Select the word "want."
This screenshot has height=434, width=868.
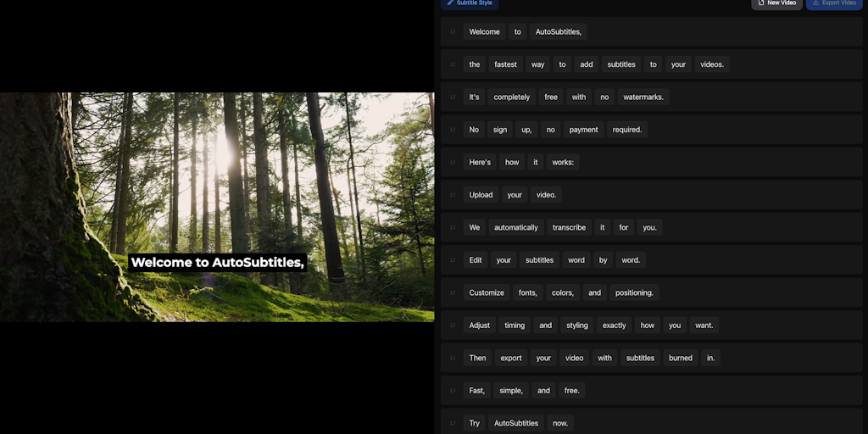[704, 325]
